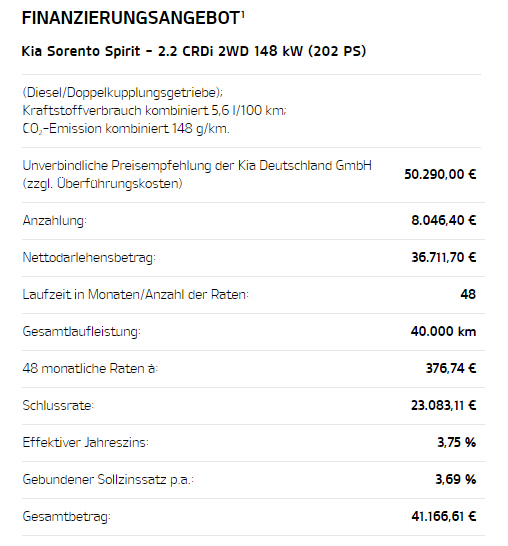
Task: Select the Kraftstoffverbrauch kombiniert text line
Action: pyautogui.click(x=154, y=111)
